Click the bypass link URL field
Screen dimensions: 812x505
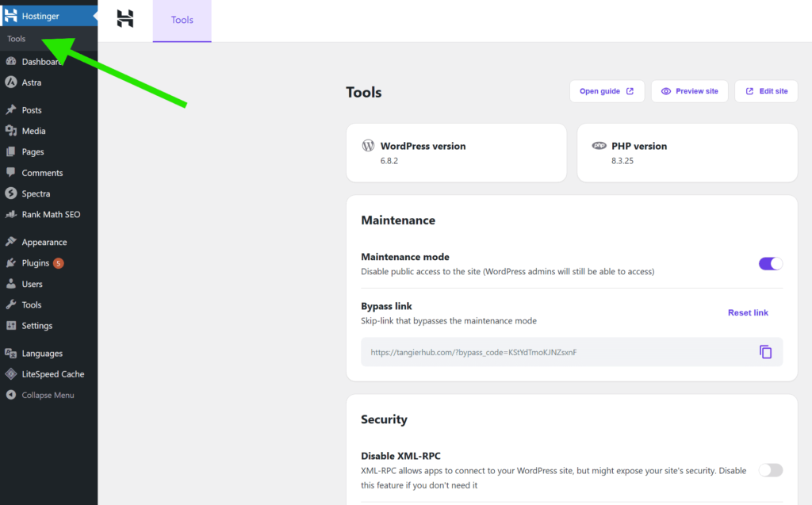tap(555, 352)
